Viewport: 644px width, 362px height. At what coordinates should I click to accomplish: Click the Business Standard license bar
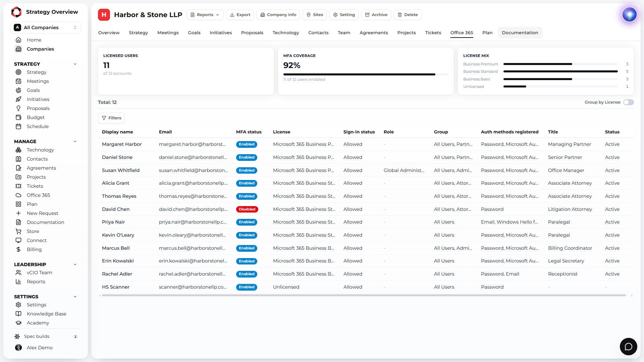coord(560,71)
